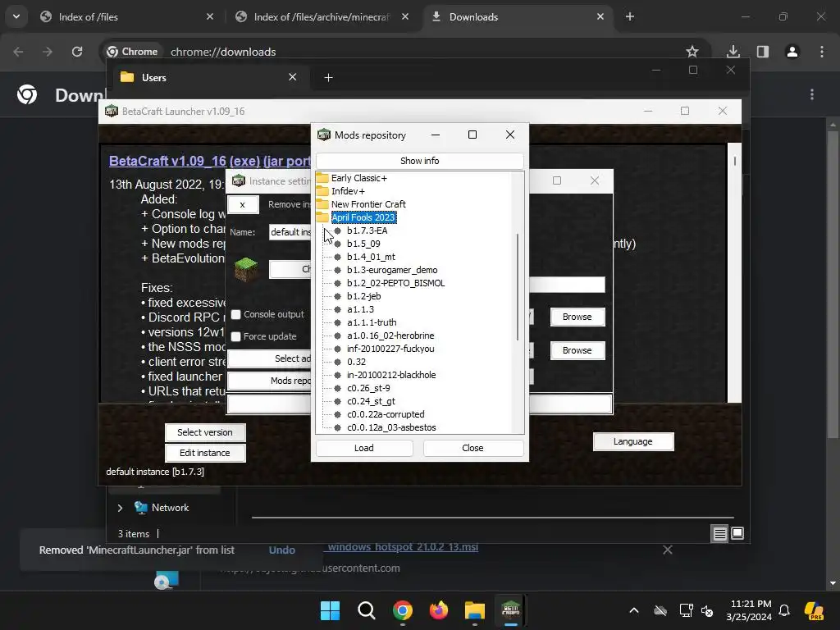The width and height of the screenshot is (840, 630).
Task: Open Chrome from the taskbar
Action: (402, 610)
